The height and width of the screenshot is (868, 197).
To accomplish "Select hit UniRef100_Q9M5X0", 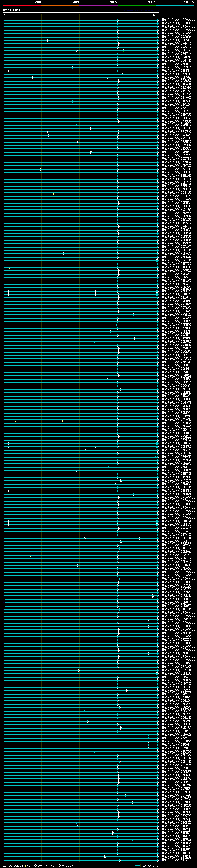I will (177, 40).
